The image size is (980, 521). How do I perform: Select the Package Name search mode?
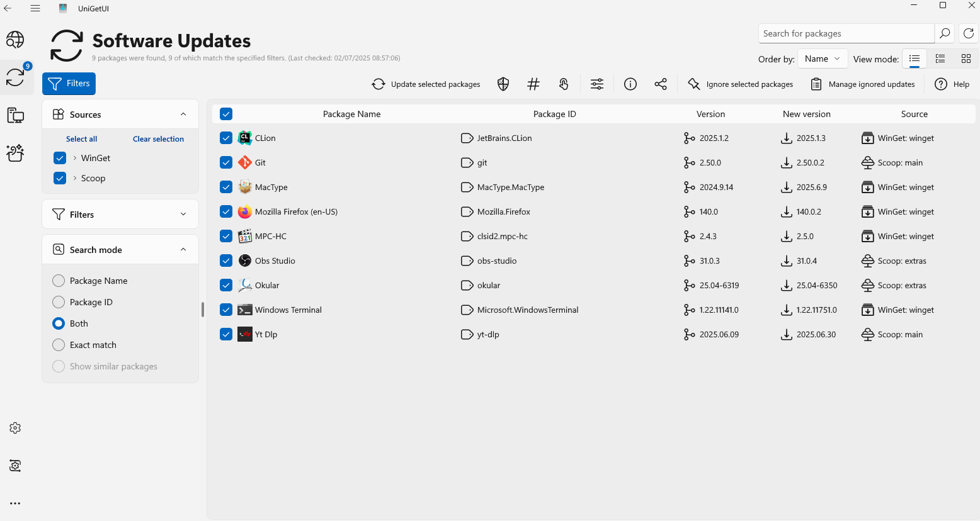(59, 281)
